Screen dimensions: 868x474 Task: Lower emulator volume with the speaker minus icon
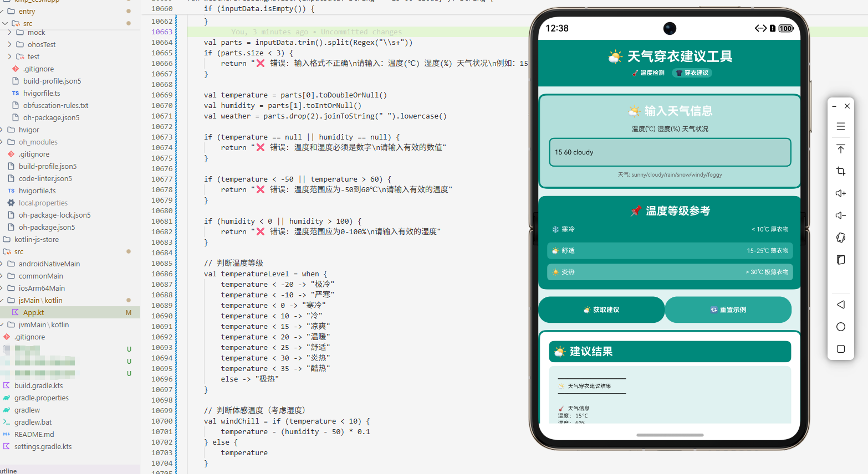[841, 215]
